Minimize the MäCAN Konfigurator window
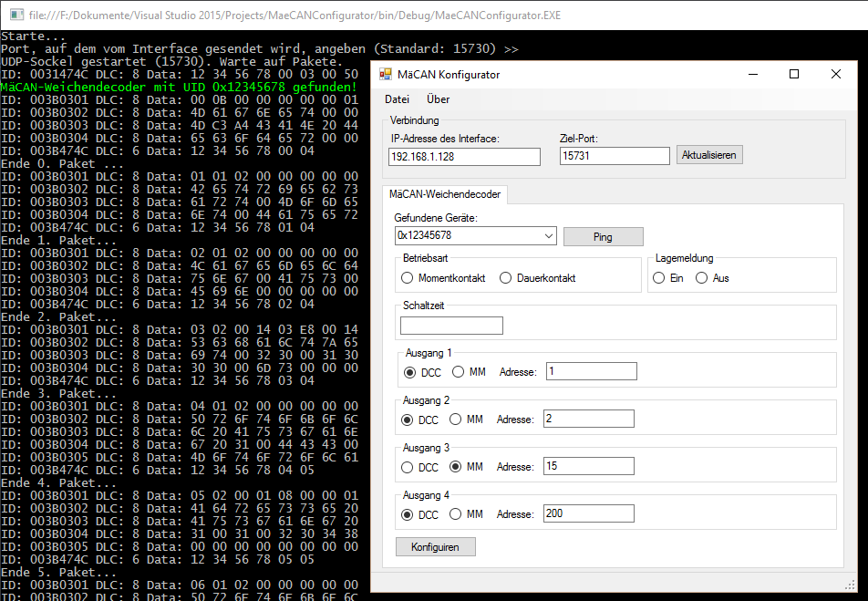Screen dimensions: 868x601 753,74
